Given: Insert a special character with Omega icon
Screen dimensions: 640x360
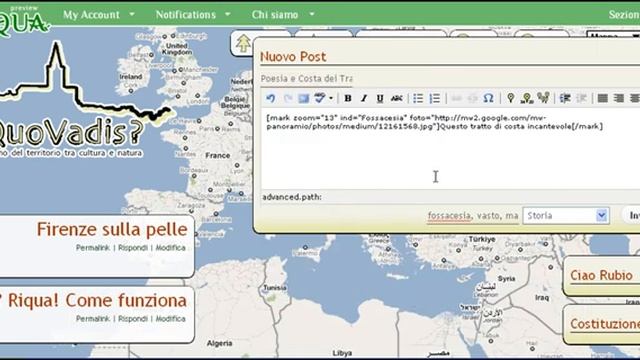Looking at the screenshot, I should (x=488, y=98).
